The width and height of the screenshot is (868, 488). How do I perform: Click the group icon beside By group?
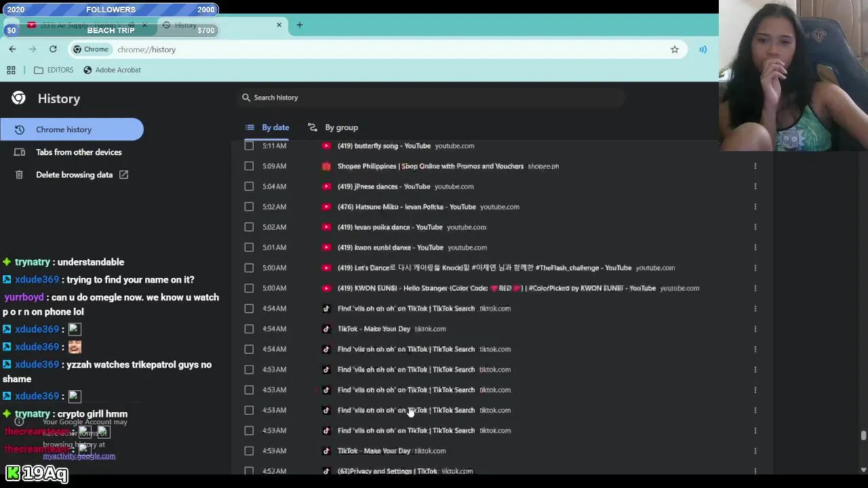(313, 127)
